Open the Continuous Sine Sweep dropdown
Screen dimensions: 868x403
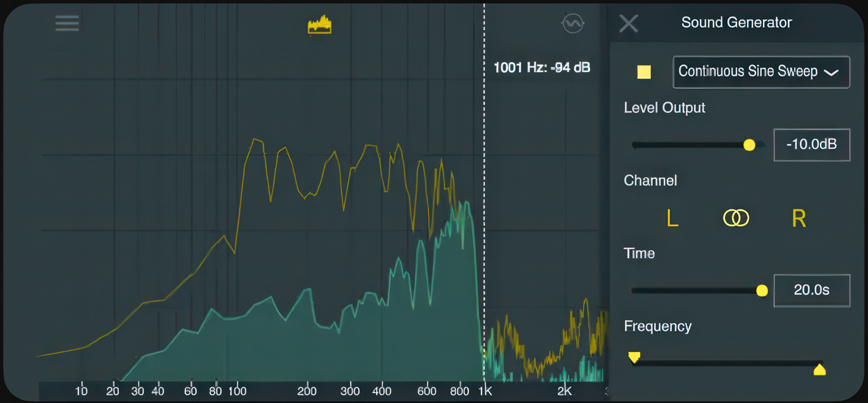[748, 72]
